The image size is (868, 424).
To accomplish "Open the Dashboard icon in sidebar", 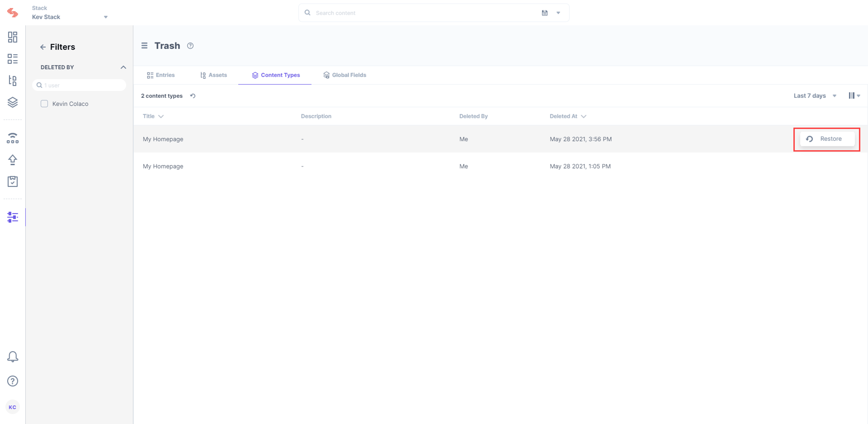I will pyautogui.click(x=12, y=37).
